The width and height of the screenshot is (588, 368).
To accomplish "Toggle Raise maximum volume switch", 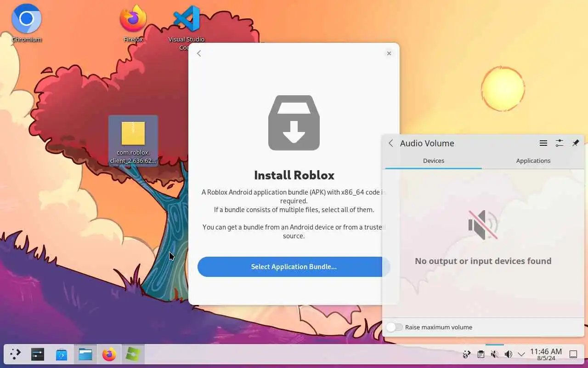I will (394, 327).
